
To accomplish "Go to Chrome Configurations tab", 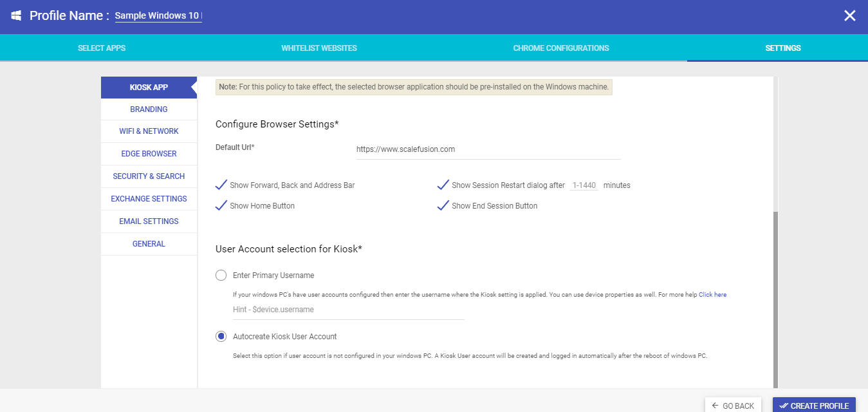I will coord(561,48).
